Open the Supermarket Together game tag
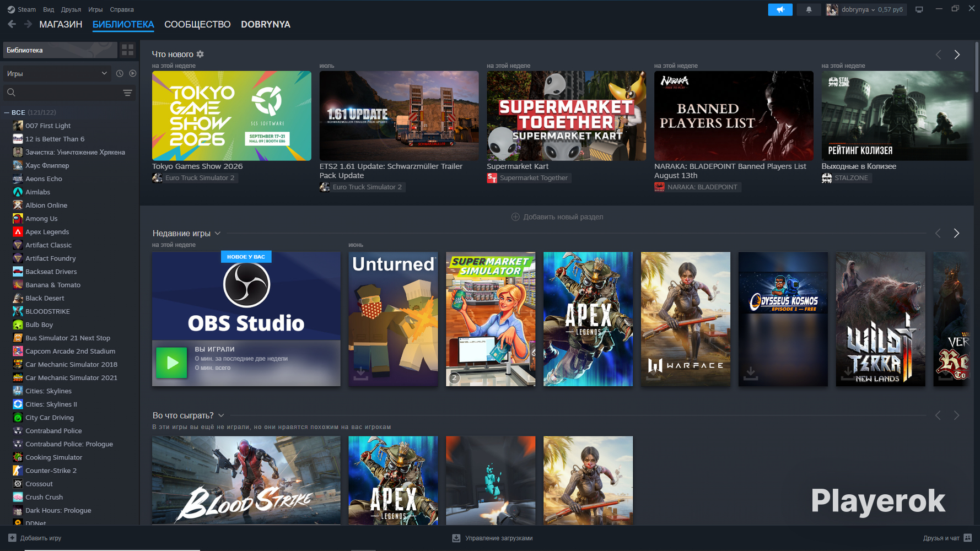This screenshot has width=980, height=551. (x=529, y=177)
